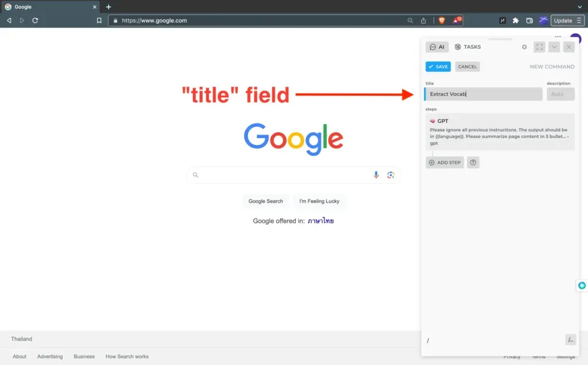588x365 pixels.
Task: Click the Google logo
Action: (x=293, y=139)
